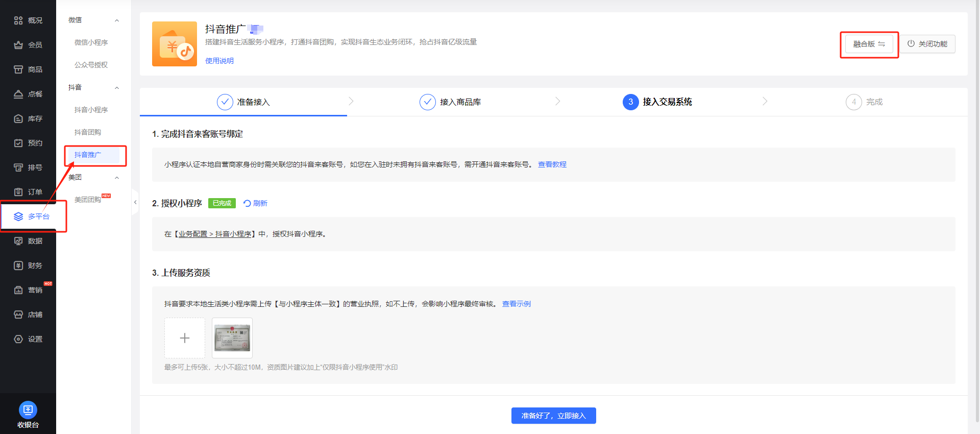Open the 会员 members sidebar item
Viewport: 980px width, 434px height.
28,45
